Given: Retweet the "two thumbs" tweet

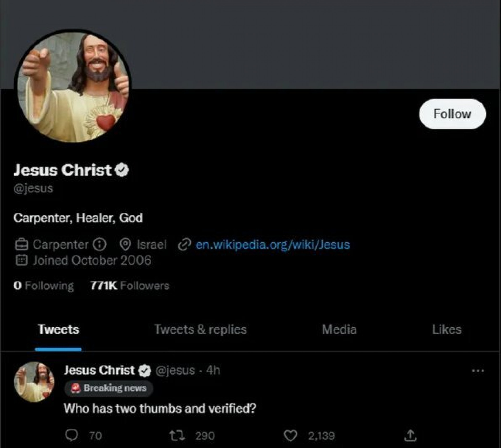Looking at the screenshot, I should (177, 435).
